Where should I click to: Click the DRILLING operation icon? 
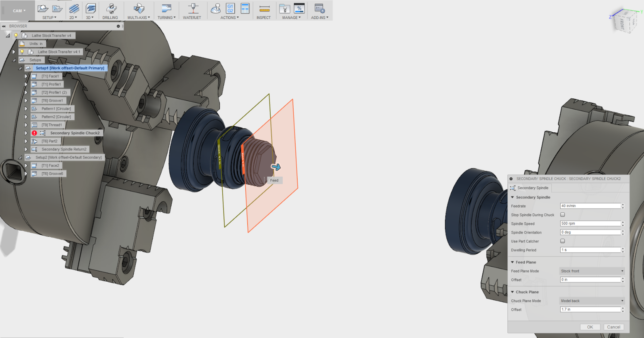(x=110, y=10)
